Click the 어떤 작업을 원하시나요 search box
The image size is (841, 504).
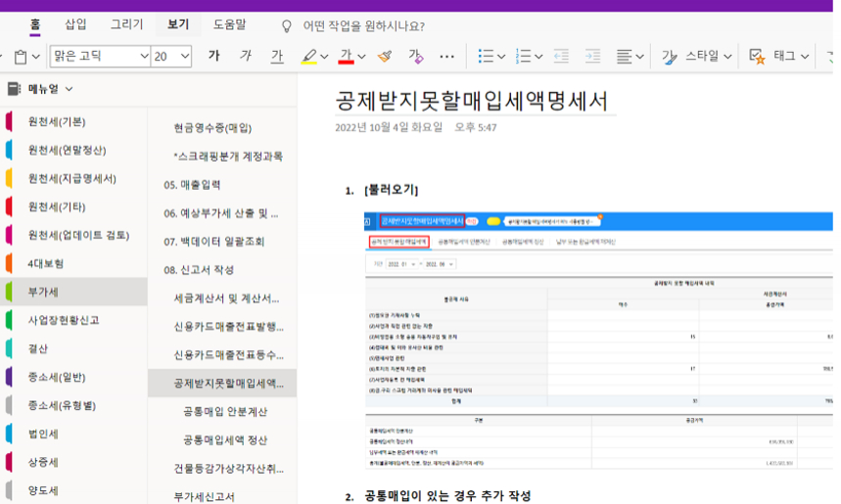point(363,25)
